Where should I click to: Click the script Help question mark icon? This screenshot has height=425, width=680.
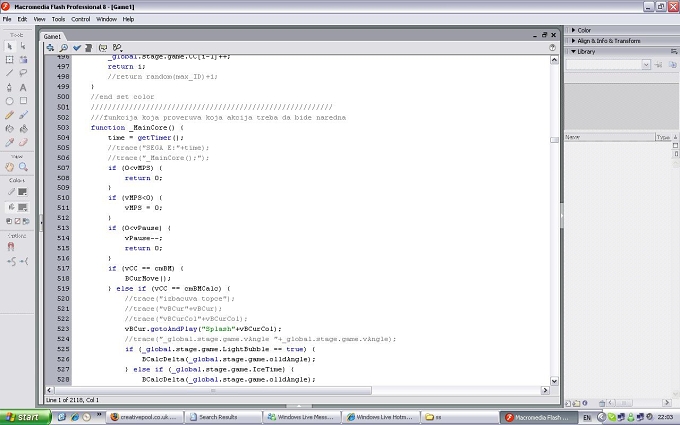pyautogui.click(x=552, y=48)
